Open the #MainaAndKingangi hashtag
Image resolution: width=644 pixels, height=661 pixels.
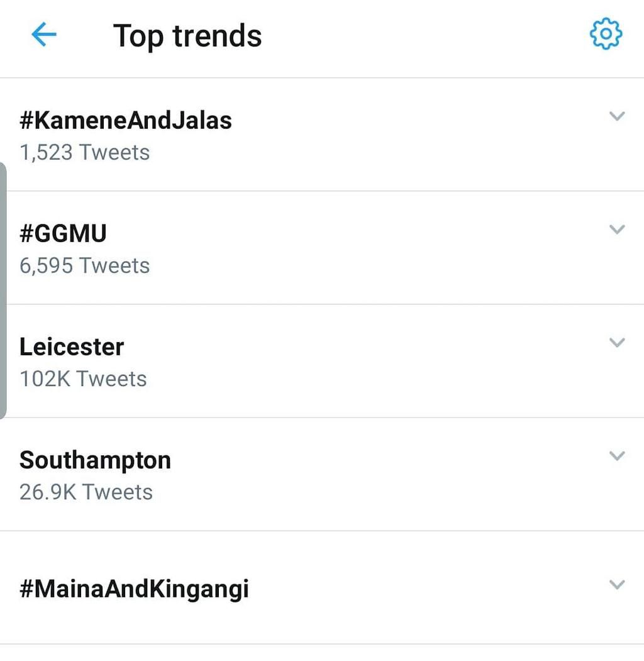pyautogui.click(x=134, y=589)
